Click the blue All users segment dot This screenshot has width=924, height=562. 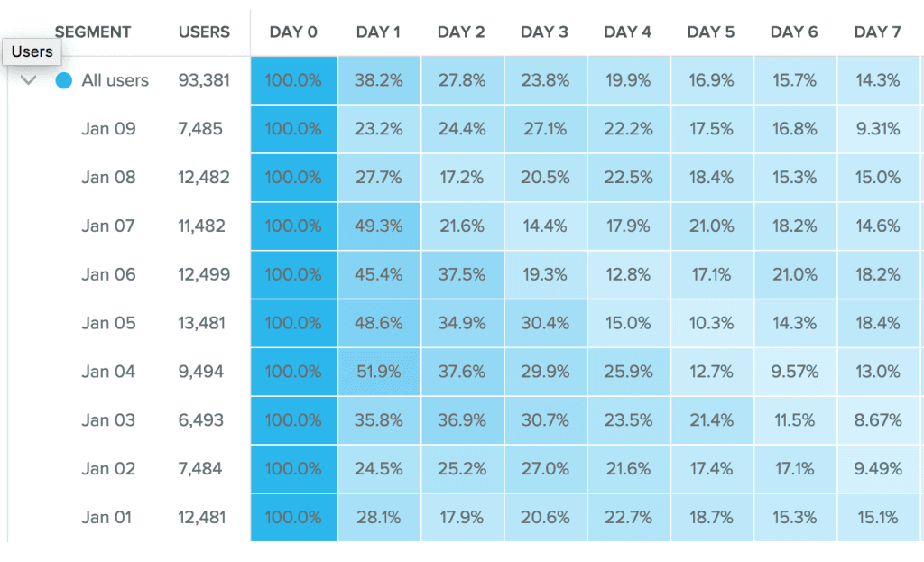tap(63, 80)
